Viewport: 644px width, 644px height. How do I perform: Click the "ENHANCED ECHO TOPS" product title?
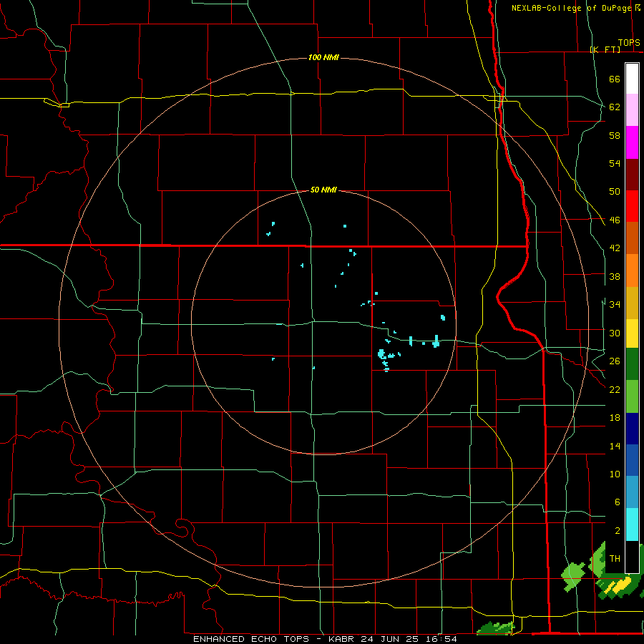pos(251,639)
